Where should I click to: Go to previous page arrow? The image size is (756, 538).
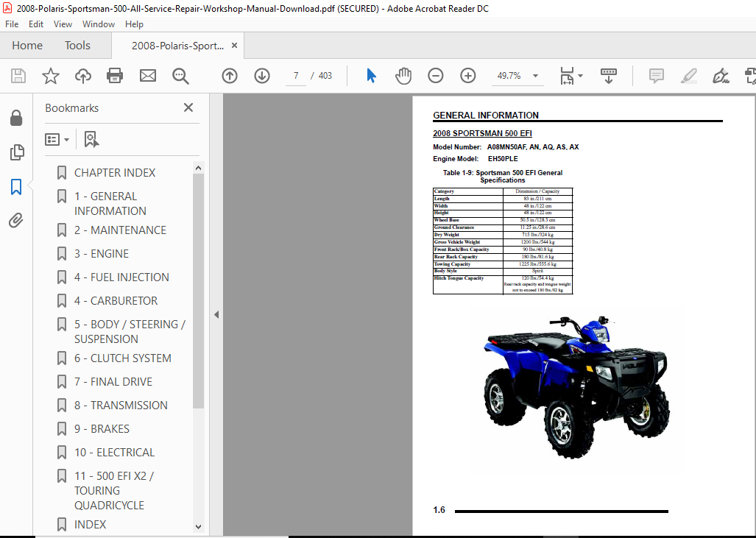pyautogui.click(x=230, y=76)
